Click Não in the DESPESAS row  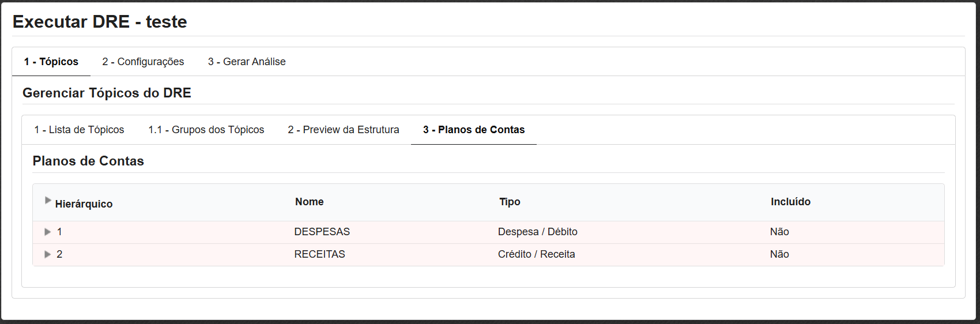[779, 232]
